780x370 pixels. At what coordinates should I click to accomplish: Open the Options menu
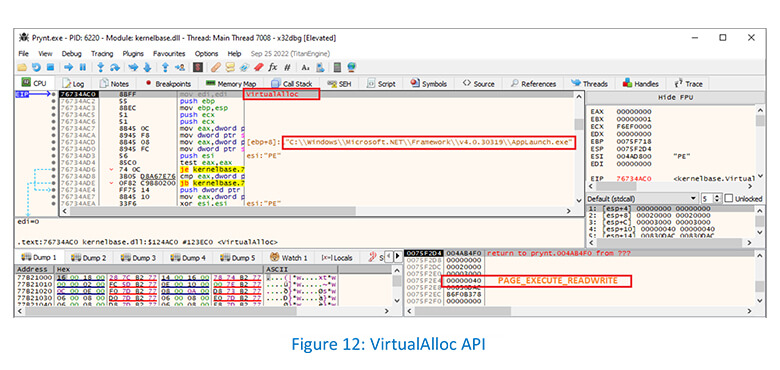[x=206, y=53]
